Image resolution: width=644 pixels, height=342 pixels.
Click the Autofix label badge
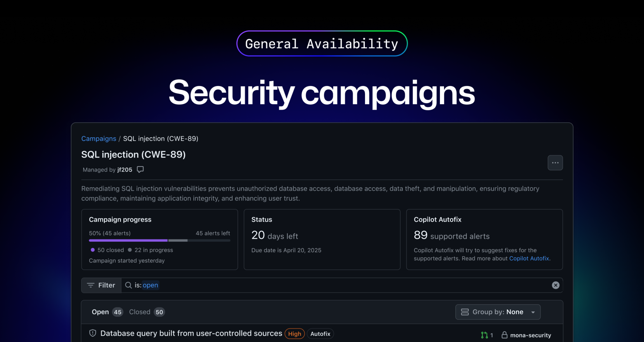(x=320, y=334)
